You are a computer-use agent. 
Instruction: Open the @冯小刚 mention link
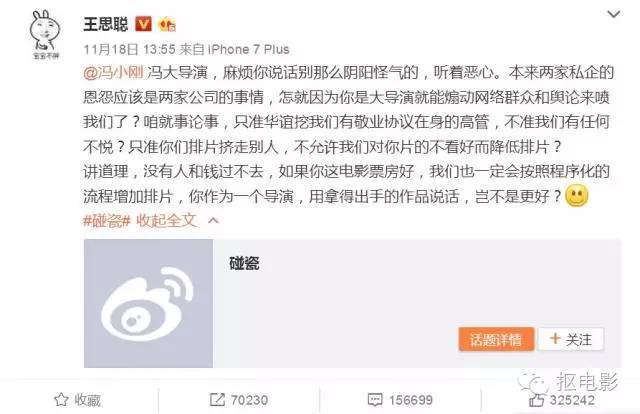tap(113, 73)
